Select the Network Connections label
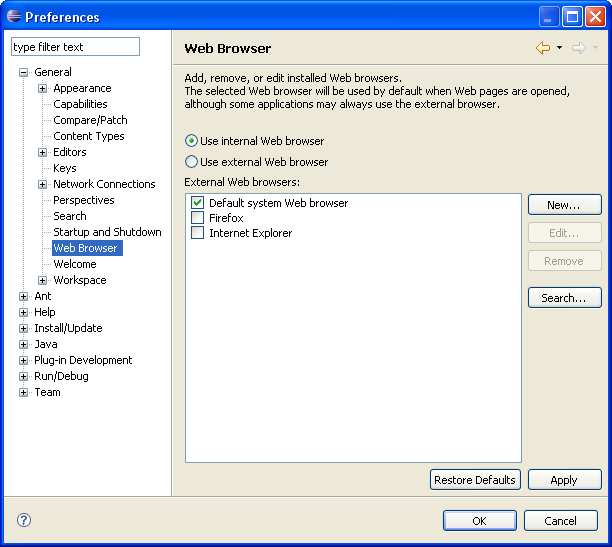Image resolution: width=612 pixels, height=547 pixels. (x=104, y=184)
